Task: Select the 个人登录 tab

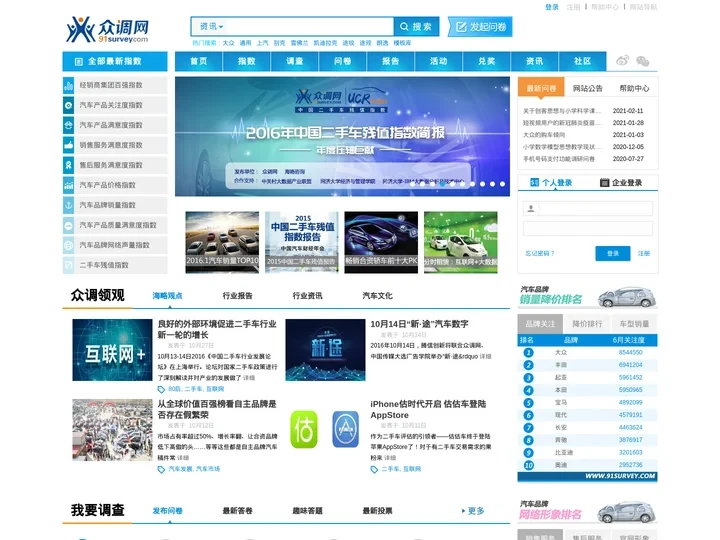Action: (551, 183)
